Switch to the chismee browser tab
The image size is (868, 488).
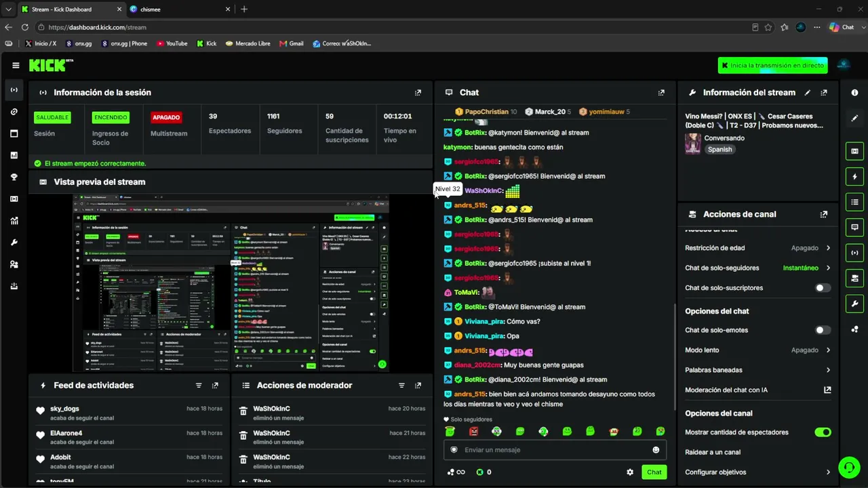click(179, 9)
